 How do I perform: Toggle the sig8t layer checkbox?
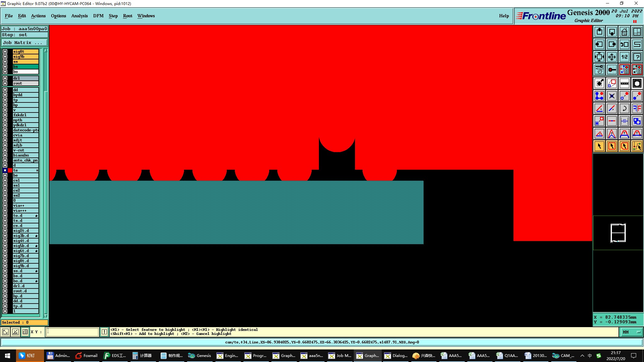click(x=5, y=52)
